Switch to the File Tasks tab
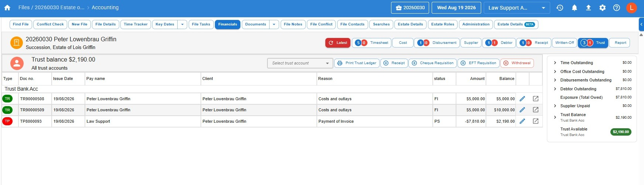 coord(201,24)
